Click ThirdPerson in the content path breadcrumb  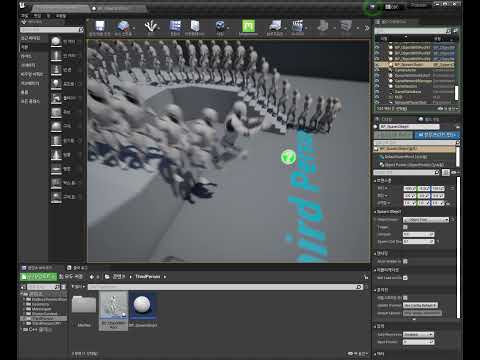(x=148, y=277)
